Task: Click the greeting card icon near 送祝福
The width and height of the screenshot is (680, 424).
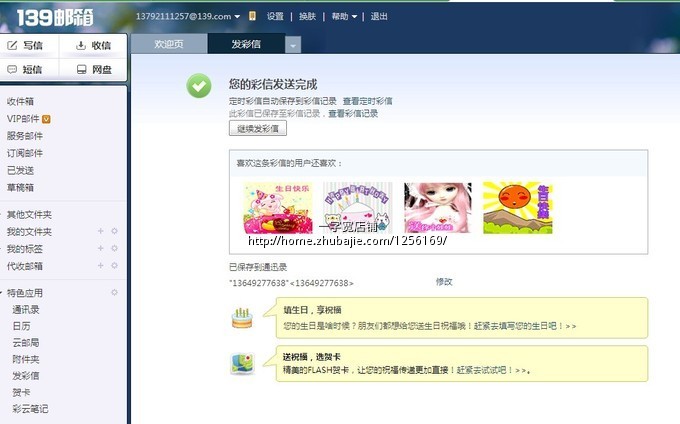Action: click(242, 364)
